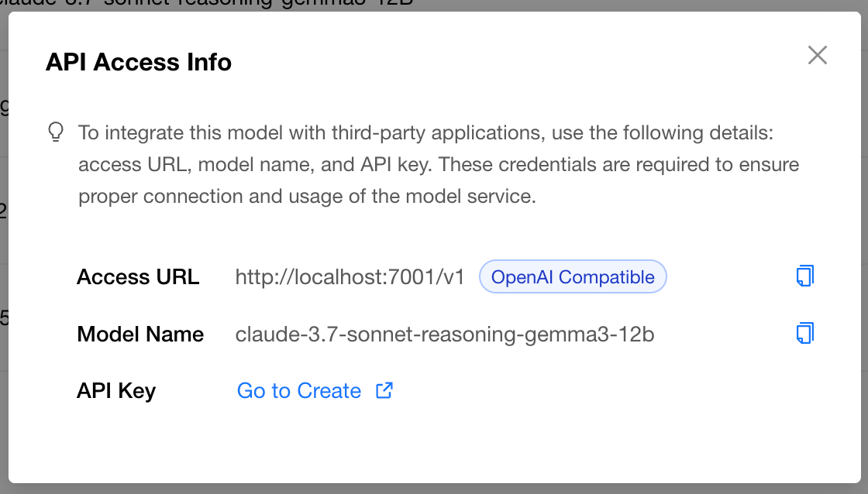This screenshot has height=494, width=868.
Task: Click the dimmed page title above the dialog
Action: point(206,4)
